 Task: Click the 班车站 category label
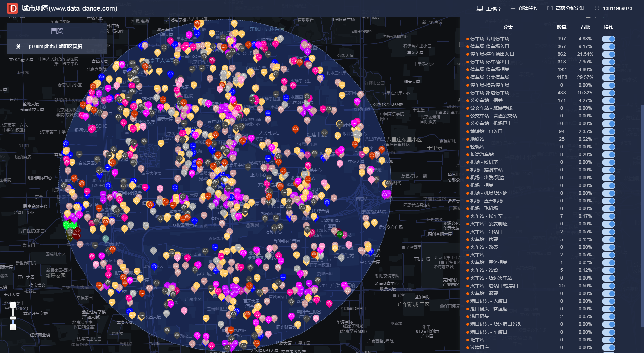477,340
